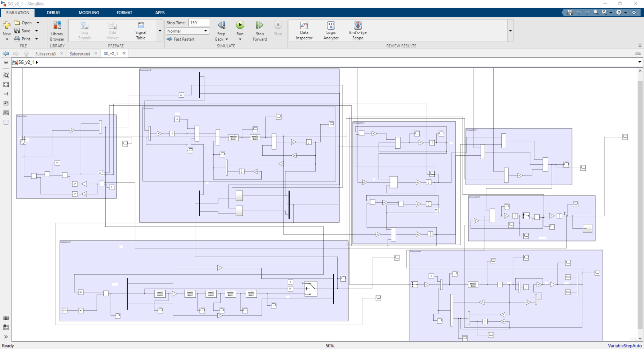Expand the New dropdown arrow
The width and height of the screenshot is (644, 349).
(7, 39)
